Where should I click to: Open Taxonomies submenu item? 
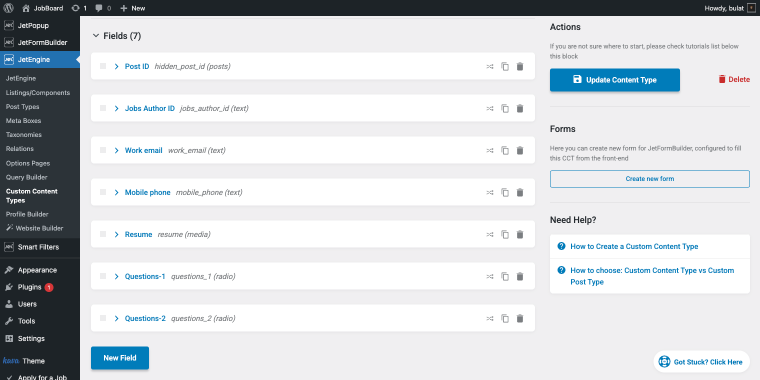(x=24, y=135)
